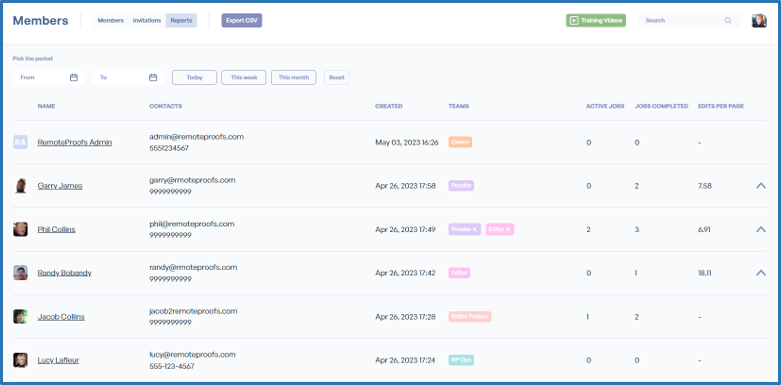
Task: Click edits per page value 6.91
Action: pos(705,230)
